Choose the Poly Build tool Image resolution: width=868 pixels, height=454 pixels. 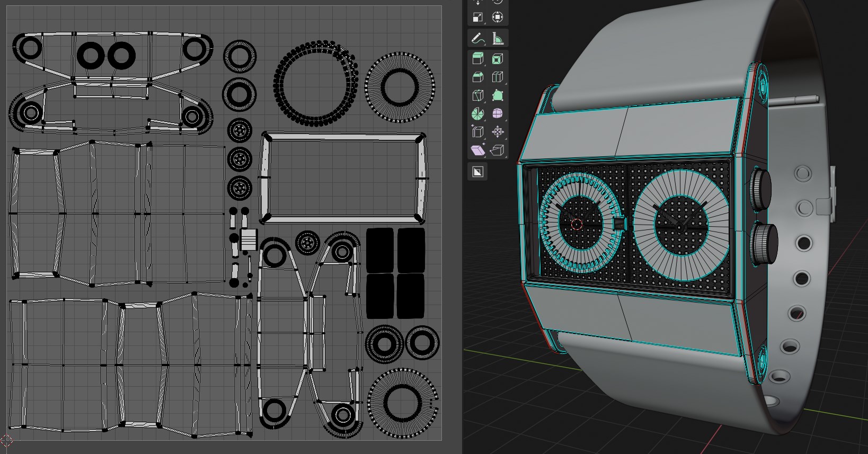point(497,96)
